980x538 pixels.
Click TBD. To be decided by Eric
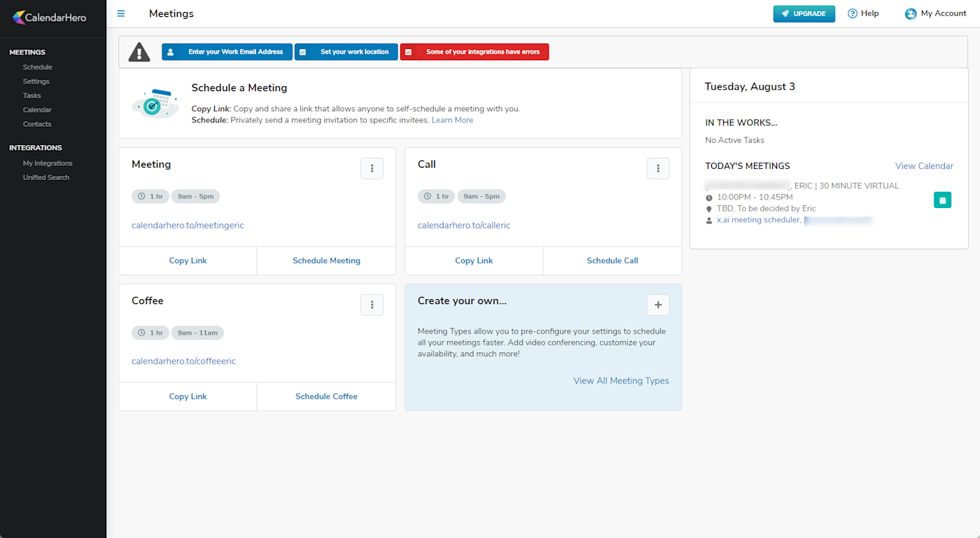766,209
